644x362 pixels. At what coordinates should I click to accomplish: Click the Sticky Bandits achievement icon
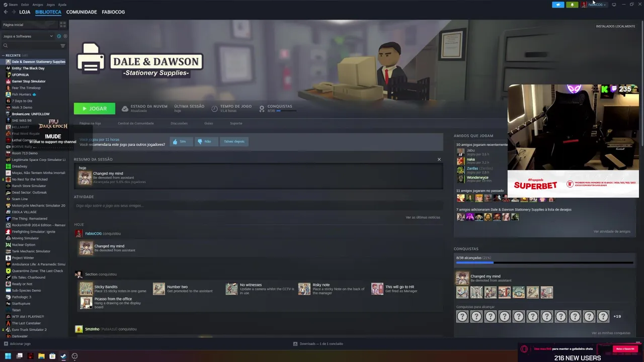[86, 289]
